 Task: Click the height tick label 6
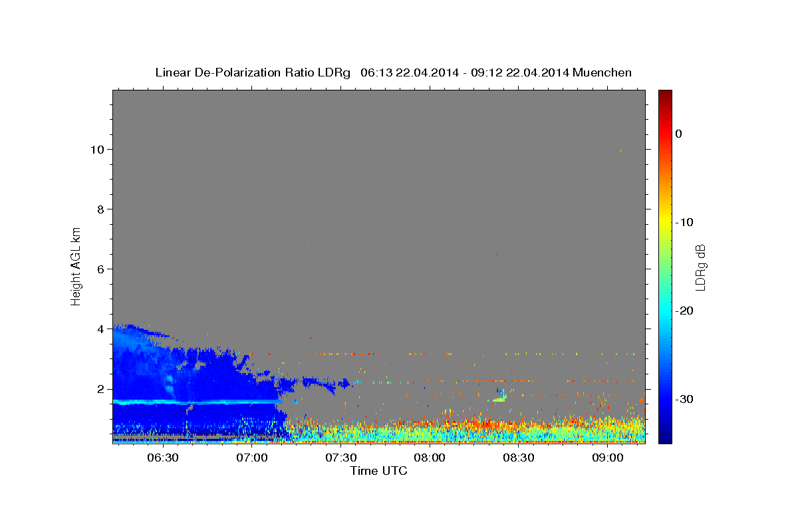100,269
